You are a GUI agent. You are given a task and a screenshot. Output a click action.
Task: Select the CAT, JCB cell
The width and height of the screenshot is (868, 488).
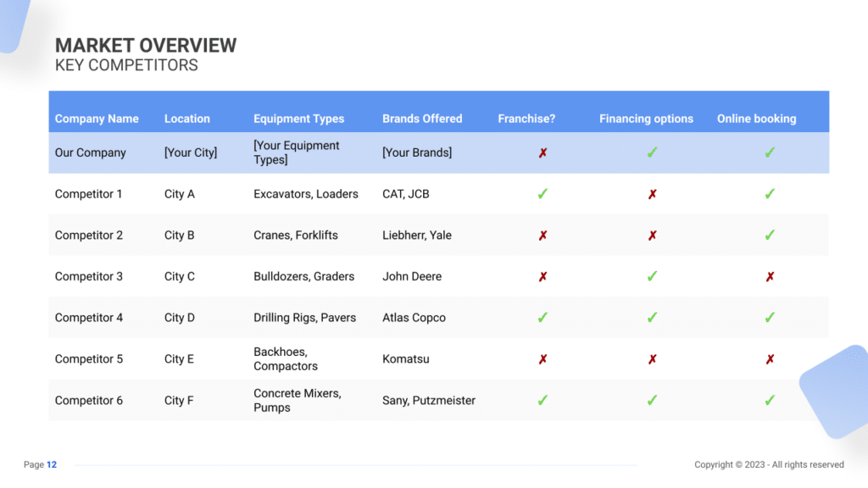coord(406,194)
